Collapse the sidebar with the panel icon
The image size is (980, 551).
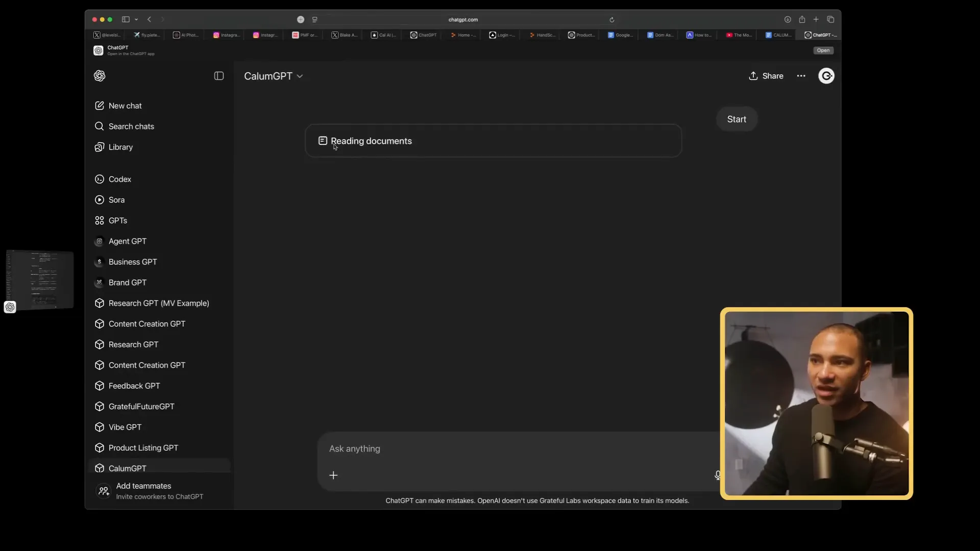[219, 76]
